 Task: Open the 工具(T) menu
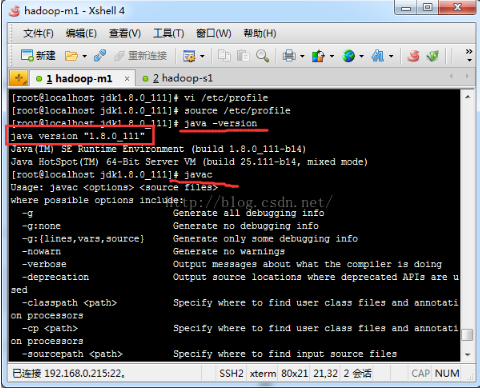pos(168,33)
